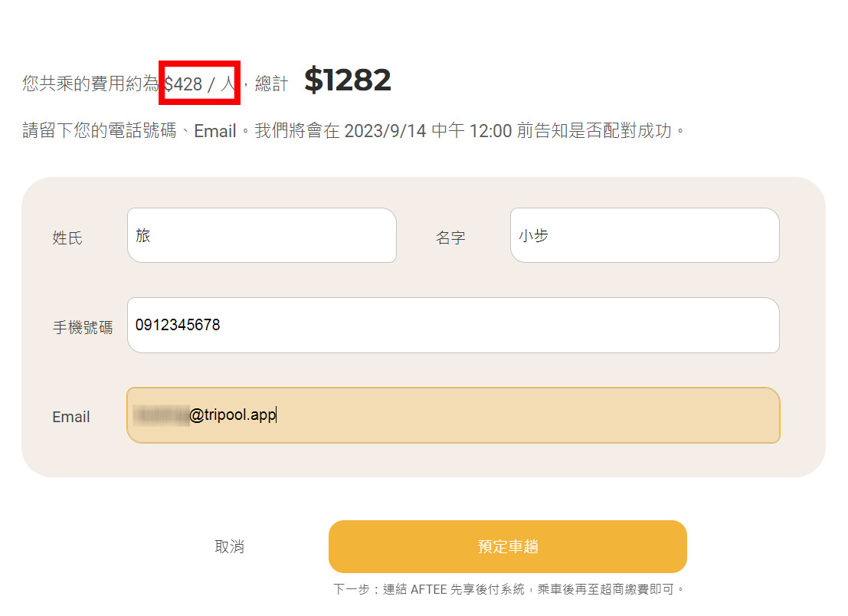Image resolution: width=848 pixels, height=616 pixels.
Task: Click the 名字 field label
Action: point(450,238)
